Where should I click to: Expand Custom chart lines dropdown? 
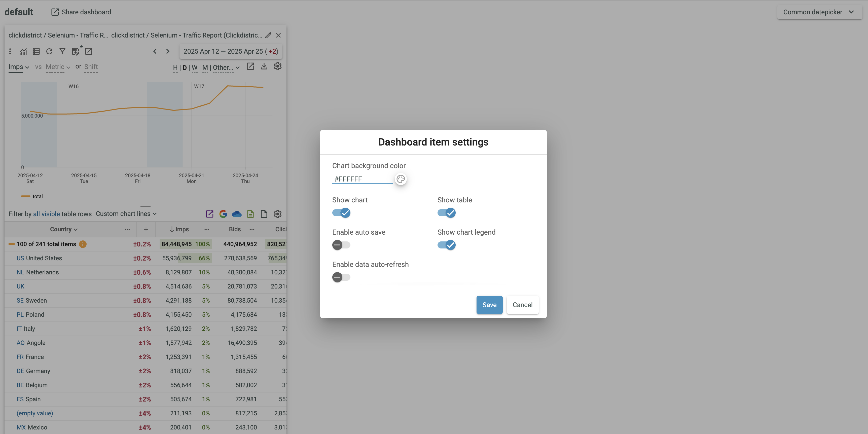click(x=126, y=214)
